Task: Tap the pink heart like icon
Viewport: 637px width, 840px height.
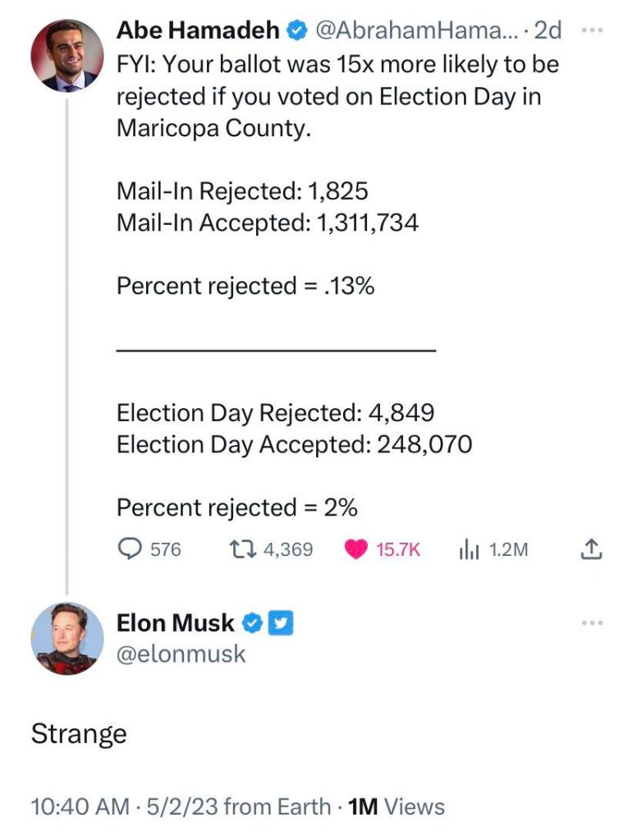Action: pos(355,549)
